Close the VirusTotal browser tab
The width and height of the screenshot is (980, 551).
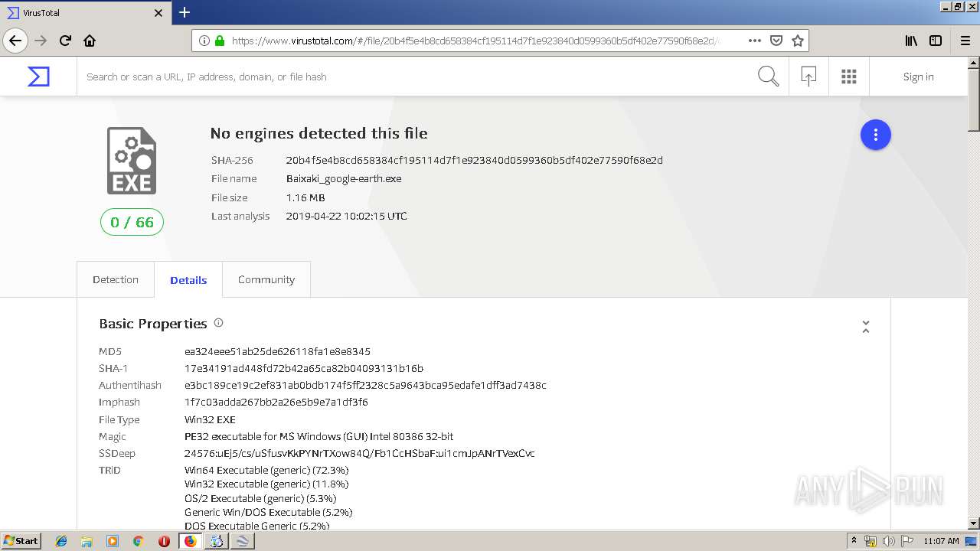(x=158, y=13)
